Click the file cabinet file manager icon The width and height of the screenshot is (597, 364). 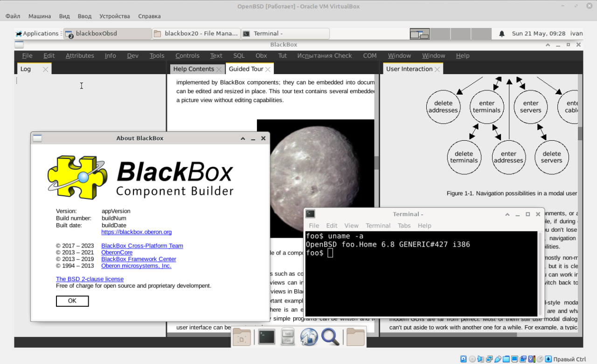point(288,337)
